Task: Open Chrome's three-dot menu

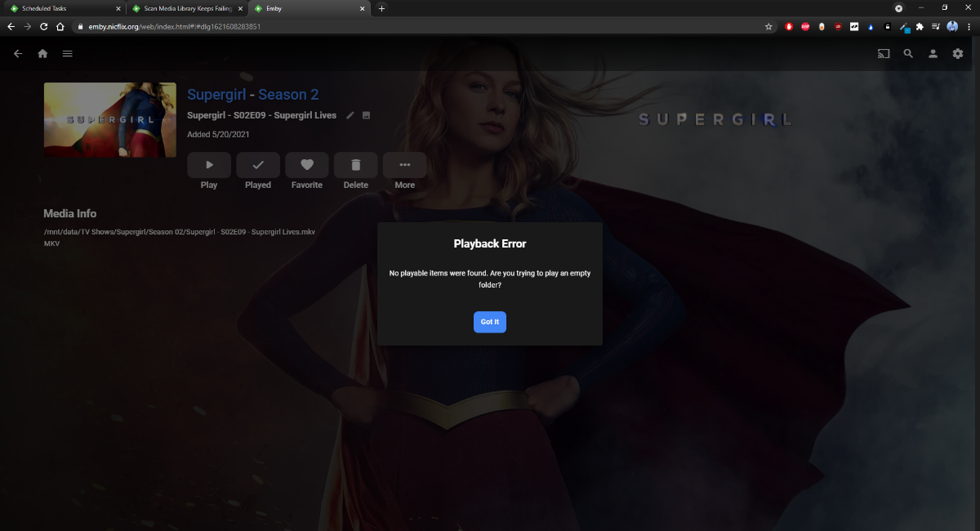Action: tap(969, 26)
